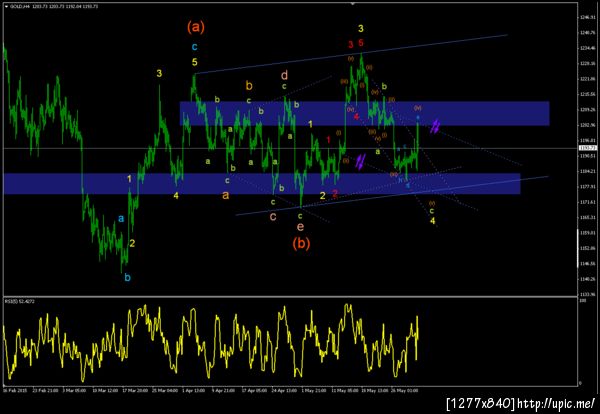
Task: Click the 3 Mar 05:00 time label
Action: (x=75, y=391)
